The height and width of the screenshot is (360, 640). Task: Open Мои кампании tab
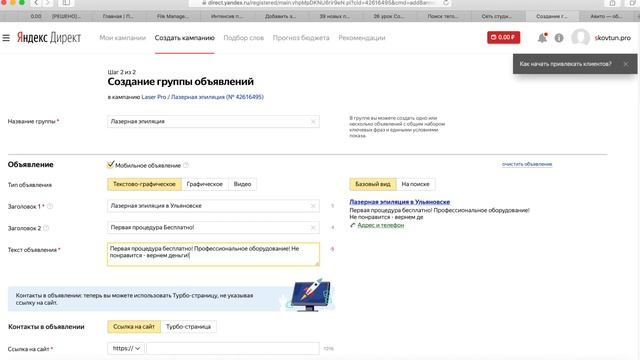click(x=122, y=38)
